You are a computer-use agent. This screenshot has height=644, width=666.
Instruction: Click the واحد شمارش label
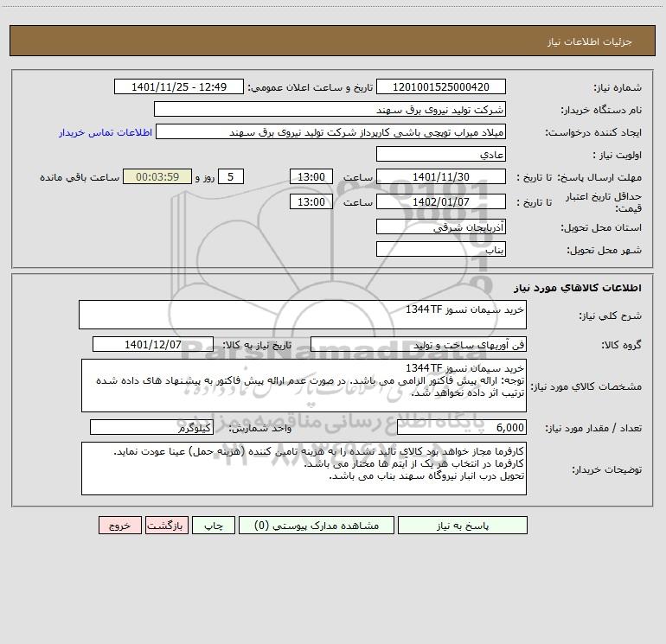pos(260,428)
